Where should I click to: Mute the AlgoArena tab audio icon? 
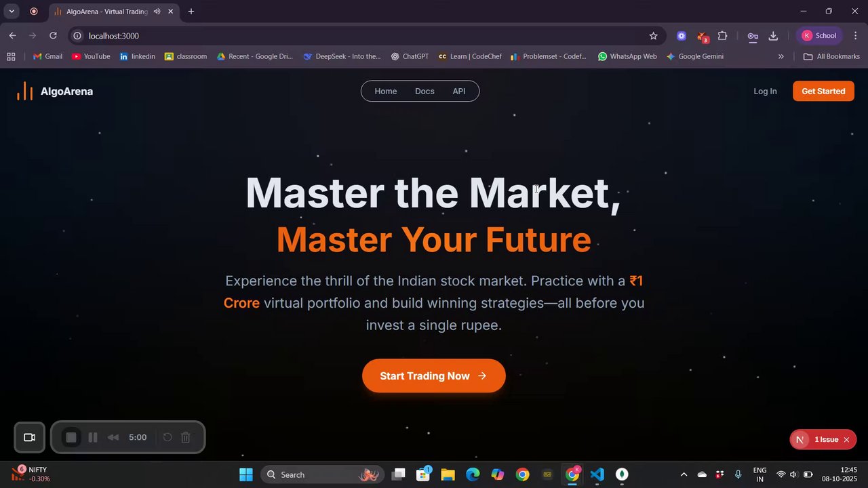[157, 12]
